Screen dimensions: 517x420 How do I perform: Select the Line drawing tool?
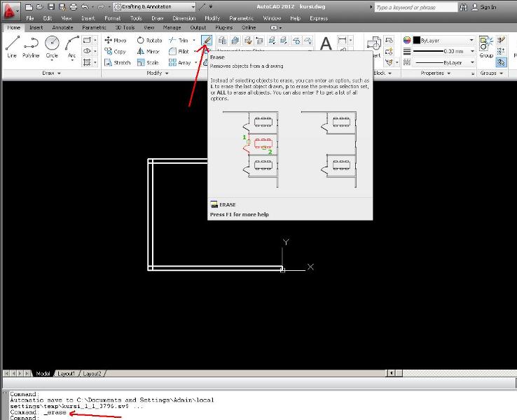tap(13, 46)
